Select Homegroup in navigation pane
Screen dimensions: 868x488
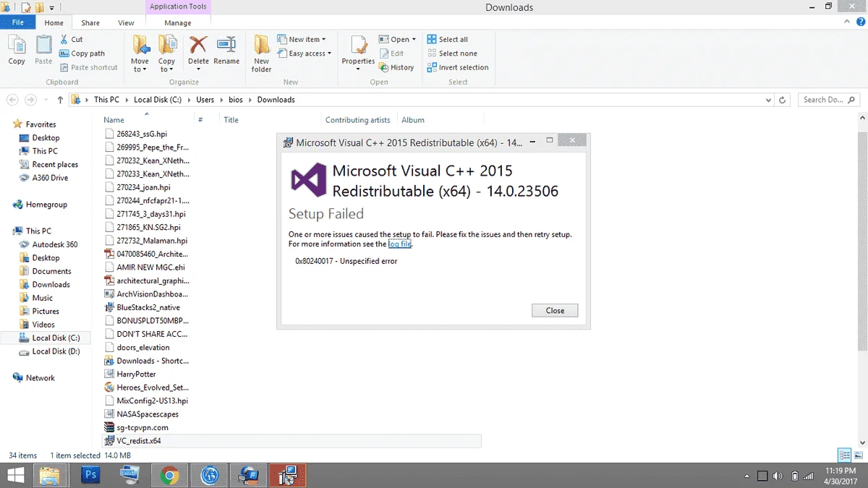click(x=46, y=205)
